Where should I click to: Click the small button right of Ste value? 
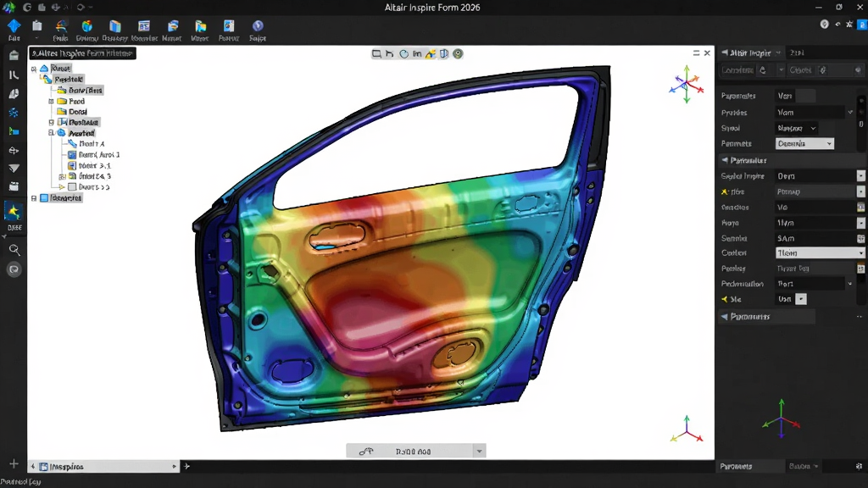click(801, 299)
